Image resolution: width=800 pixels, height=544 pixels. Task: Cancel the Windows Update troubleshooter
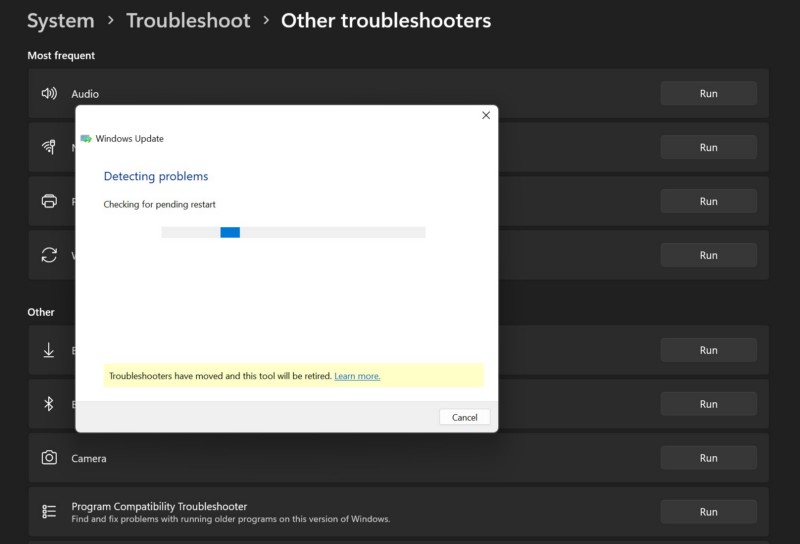pyautogui.click(x=464, y=417)
